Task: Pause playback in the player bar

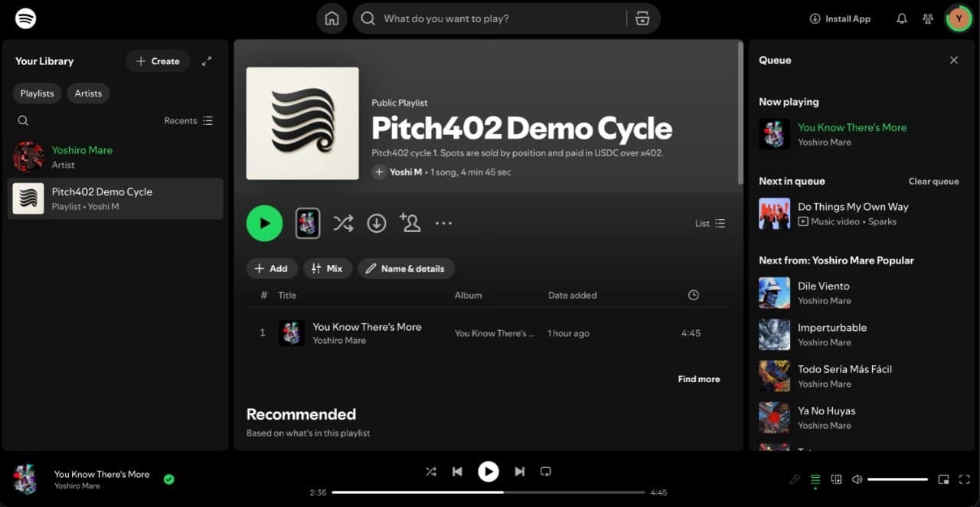Action: point(488,472)
